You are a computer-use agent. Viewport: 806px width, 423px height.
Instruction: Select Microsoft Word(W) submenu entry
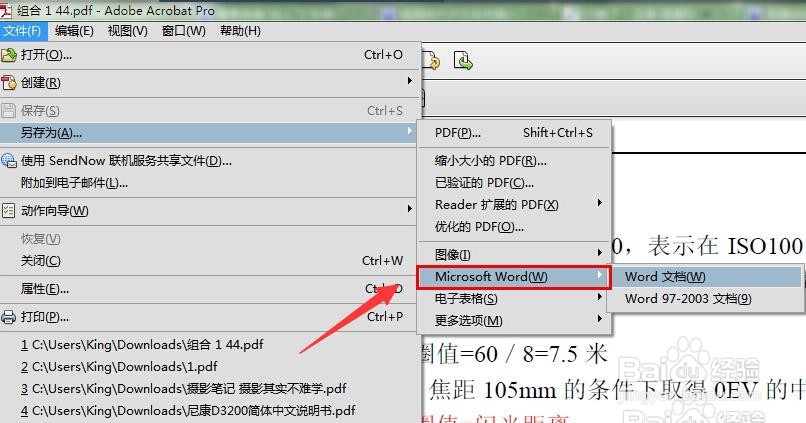coord(514,277)
